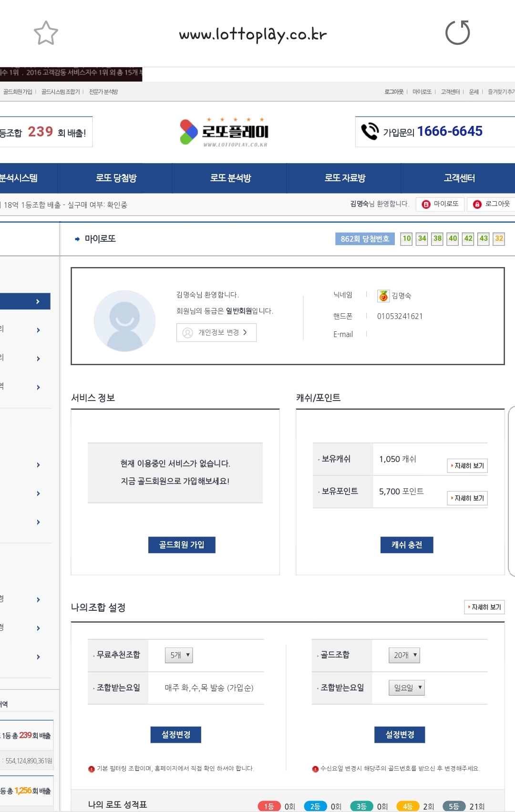The width and height of the screenshot is (515, 812).
Task: Open the 일요일 day dropdown
Action: point(406,688)
